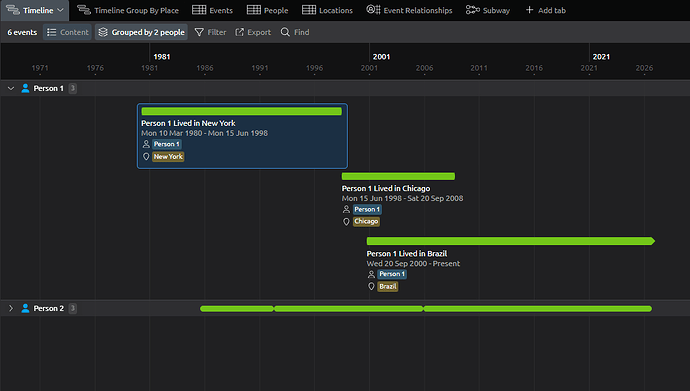Click the person icon in New York event

146,144
